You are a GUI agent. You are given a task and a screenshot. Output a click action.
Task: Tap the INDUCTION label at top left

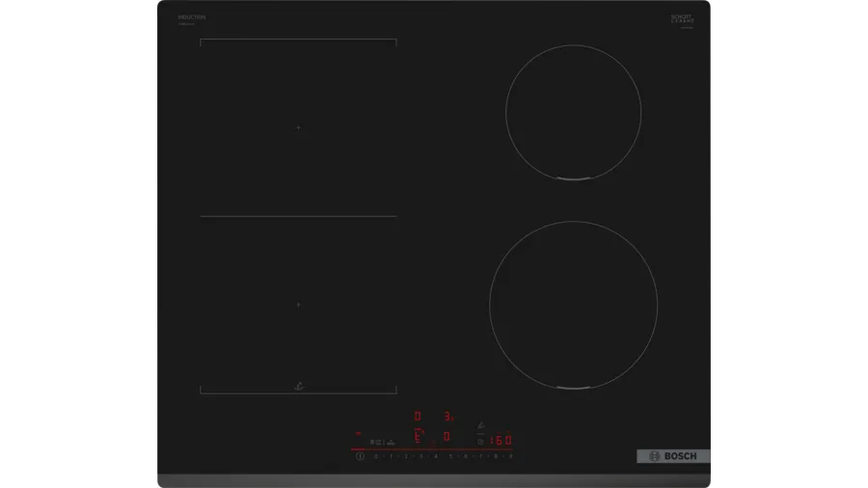tap(192, 17)
